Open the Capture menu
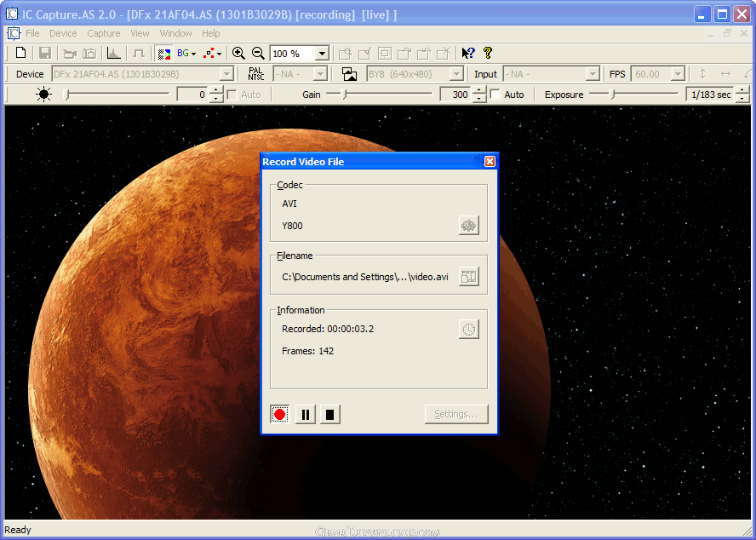The image size is (756, 540). coord(104,33)
